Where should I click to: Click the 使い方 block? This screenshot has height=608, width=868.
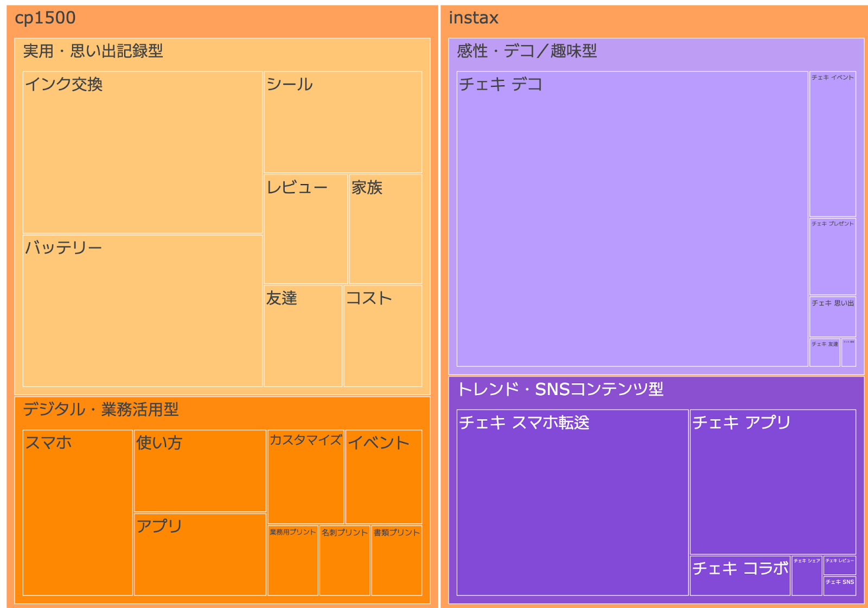tap(200, 471)
